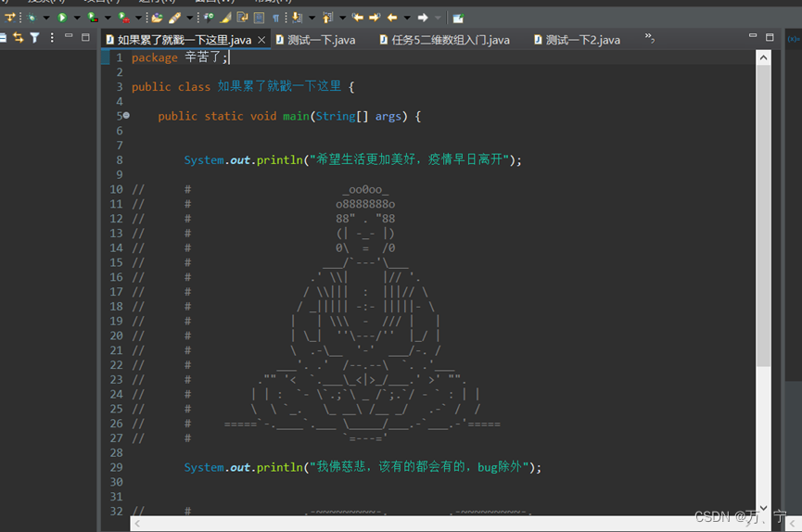802x532 pixels.
Task: Click class name 如果累了就戳一下这里
Action: click(x=279, y=86)
